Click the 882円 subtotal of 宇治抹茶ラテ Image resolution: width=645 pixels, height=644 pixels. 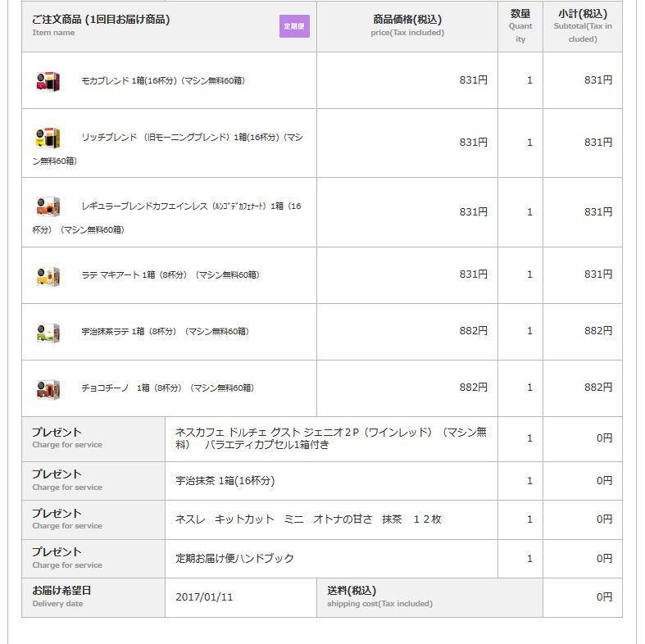[x=598, y=331]
